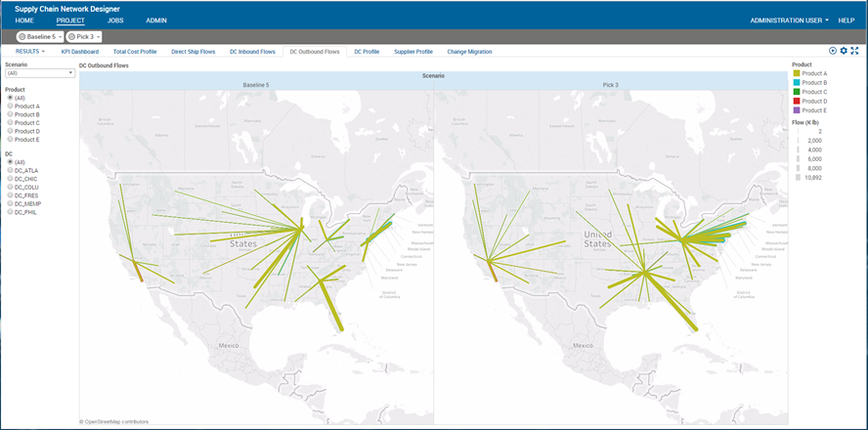Click the Pick 3 map column header
Screen dimensions: 868x430
point(611,85)
